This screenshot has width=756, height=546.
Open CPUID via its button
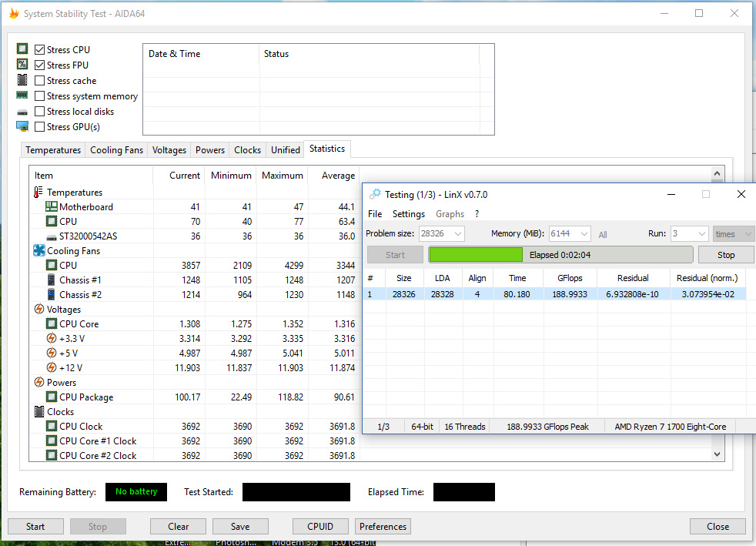[320, 526]
